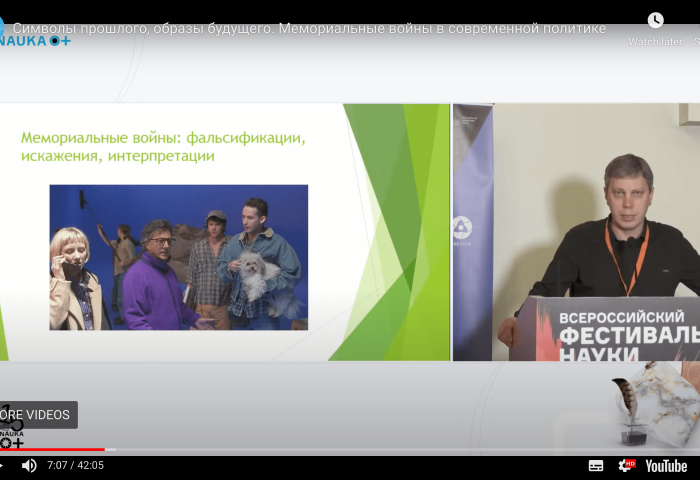Viewport: 700px width, 480px height.
Task: Click the unbuffered part of the timeline
Action: (x=400, y=450)
